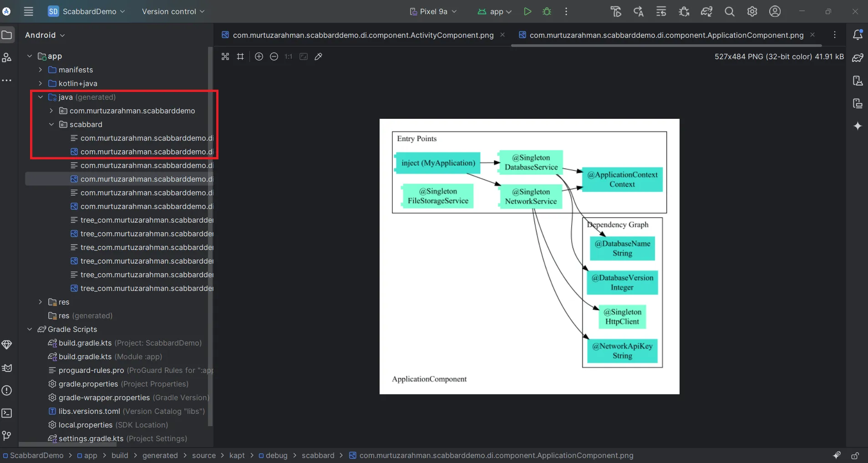Expand the kotlin+java folder

point(41,83)
